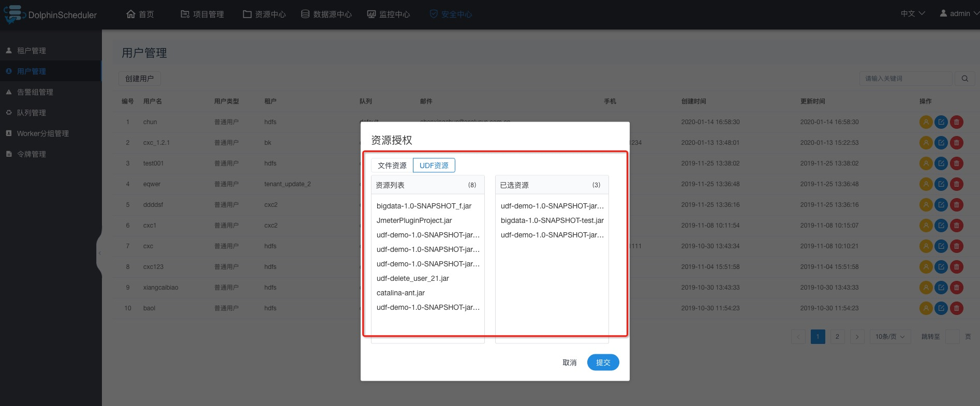
Task: Go to 令牌管理 in the sidebar
Action: click(x=51, y=154)
